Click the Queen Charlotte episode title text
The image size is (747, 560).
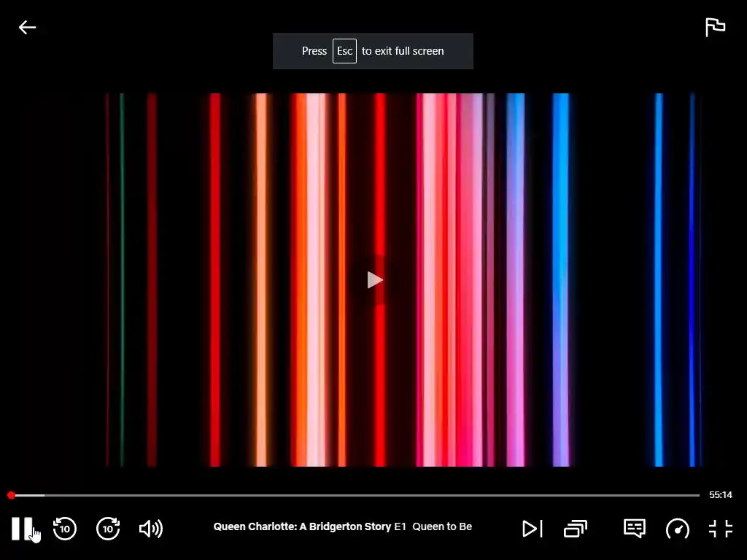[343, 526]
